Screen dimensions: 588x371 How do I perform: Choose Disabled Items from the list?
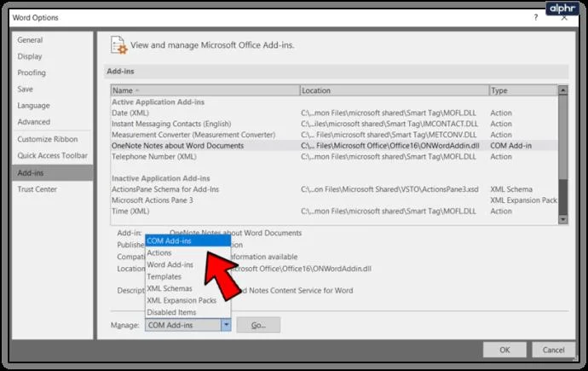tap(187, 312)
